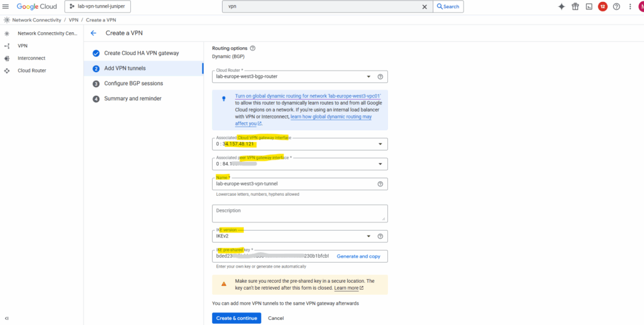Select VPN in the left sidebar
This screenshot has width=644, height=325.
(23, 46)
